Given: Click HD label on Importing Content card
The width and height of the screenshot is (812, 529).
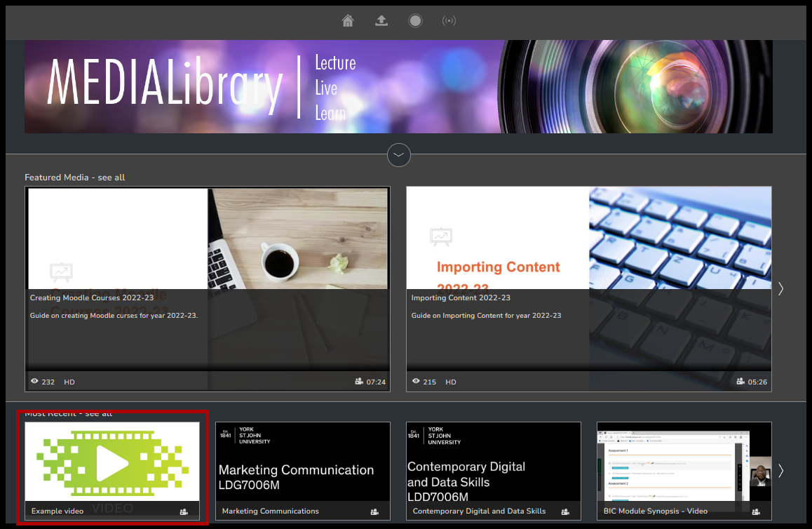Looking at the screenshot, I should click(451, 382).
